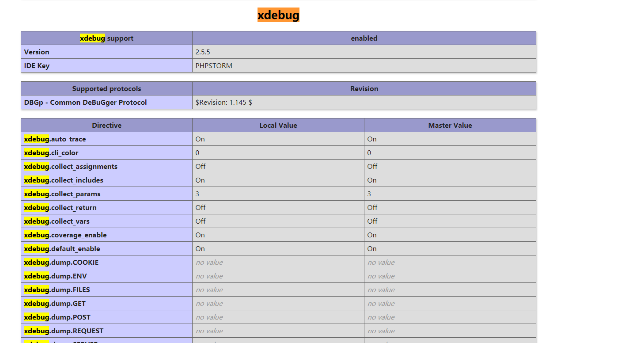Click the 'Master Value' column header
Screen dimensions: 644x343
[x=450, y=125]
